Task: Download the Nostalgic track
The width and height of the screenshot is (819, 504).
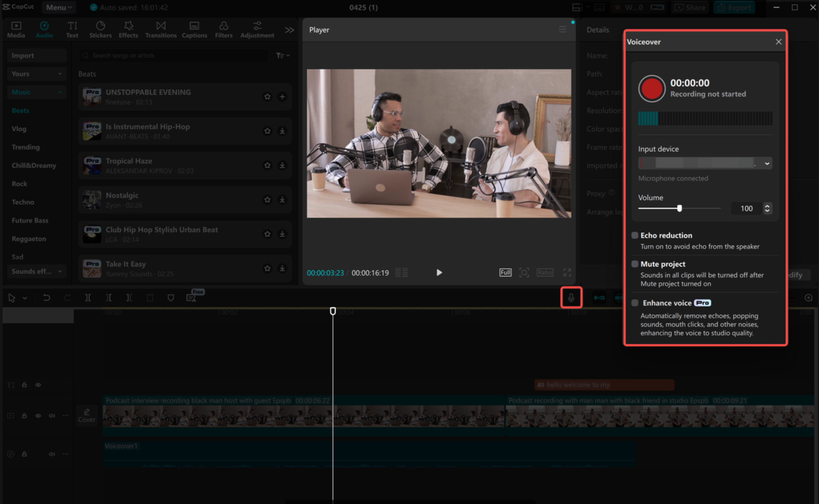Action: 282,200
